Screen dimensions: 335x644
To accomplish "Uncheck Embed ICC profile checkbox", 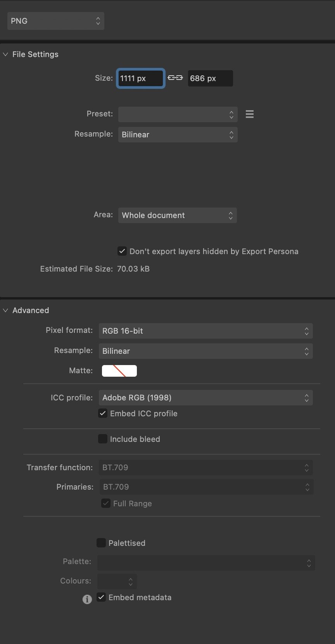I will click(103, 414).
